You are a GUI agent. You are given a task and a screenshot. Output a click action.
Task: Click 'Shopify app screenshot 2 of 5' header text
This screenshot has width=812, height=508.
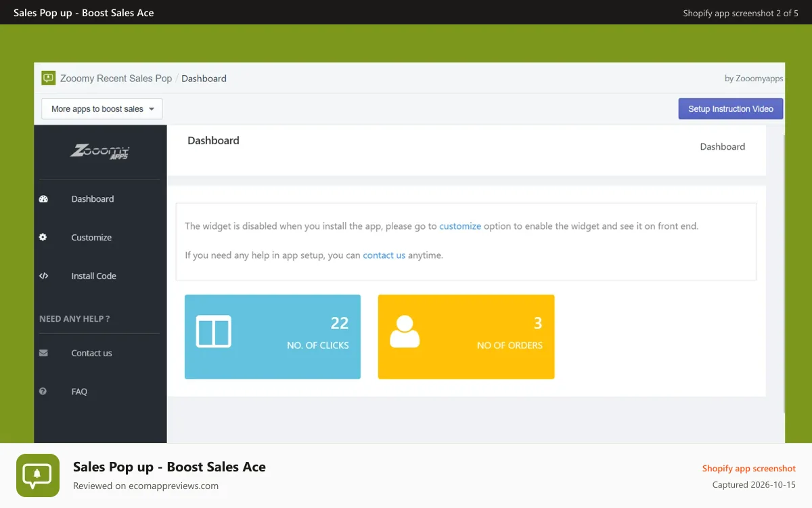point(741,13)
